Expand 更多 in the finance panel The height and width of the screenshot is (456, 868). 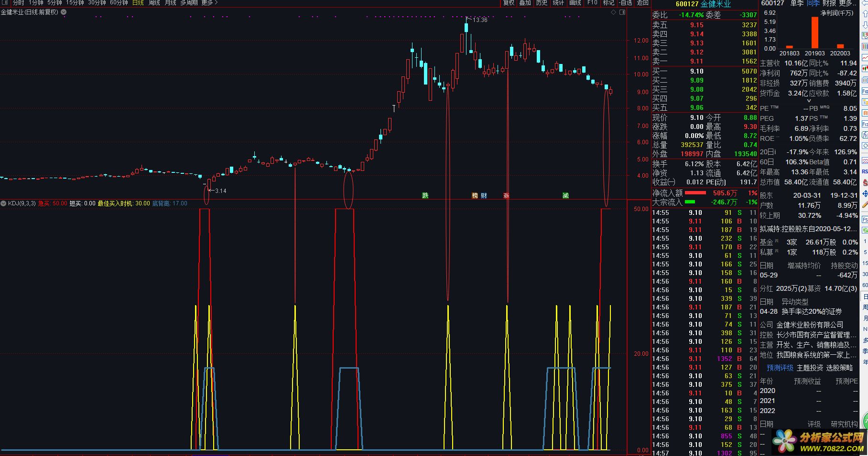tap(847, 3)
